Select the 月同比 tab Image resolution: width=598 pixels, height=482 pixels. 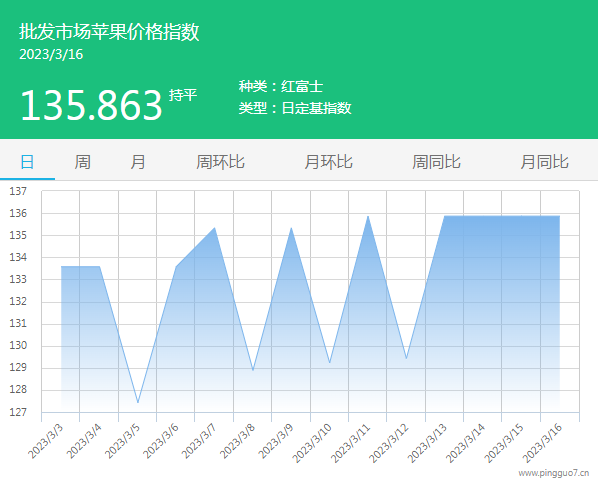pyautogui.click(x=544, y=162)
